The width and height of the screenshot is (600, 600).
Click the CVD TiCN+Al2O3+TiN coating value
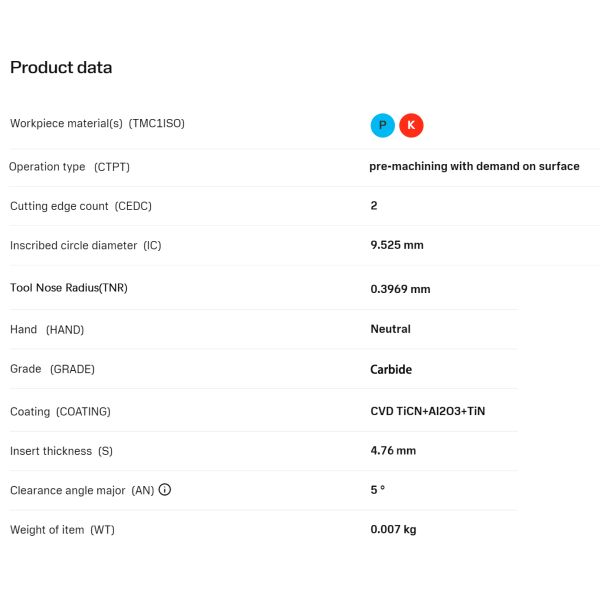point(428,411)
